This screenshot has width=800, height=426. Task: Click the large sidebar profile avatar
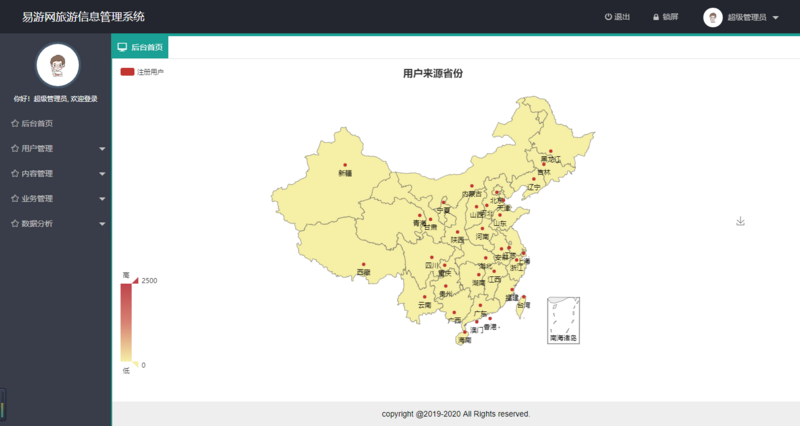pos(58,65)
